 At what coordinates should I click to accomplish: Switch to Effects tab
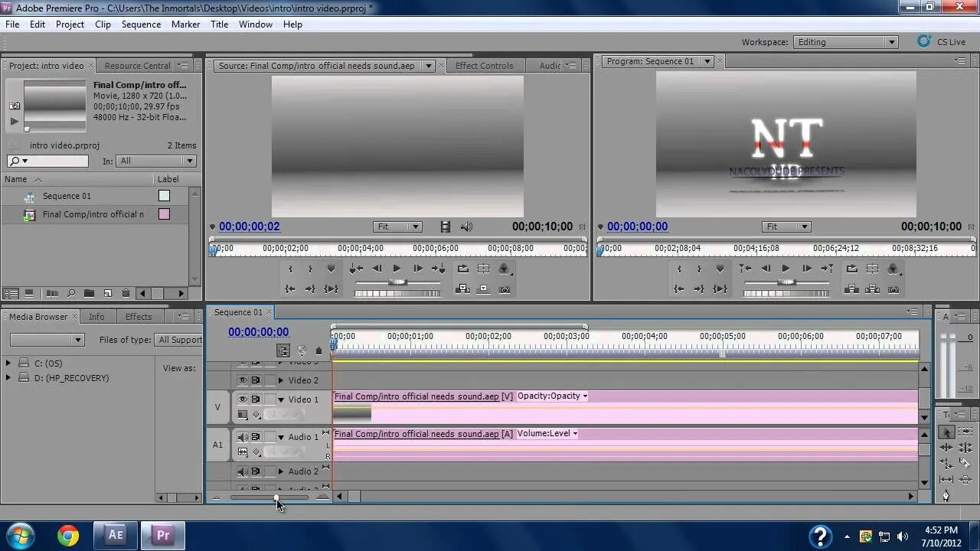pos(139,317)
